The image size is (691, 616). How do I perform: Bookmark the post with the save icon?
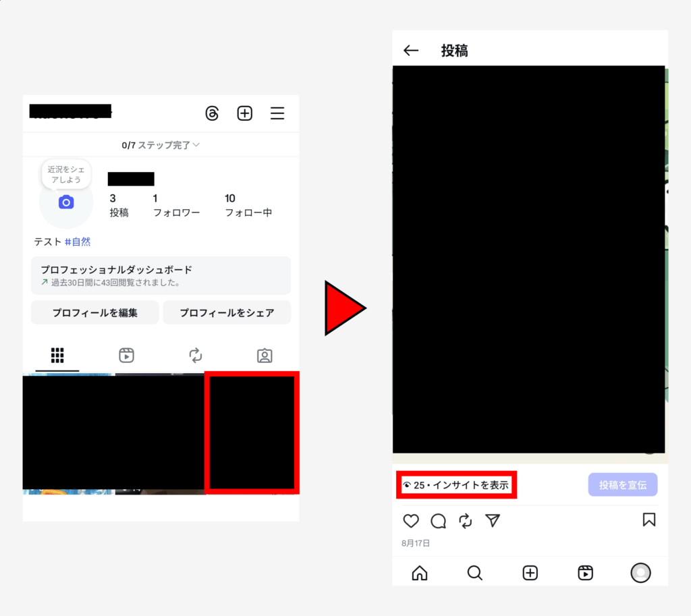pos(648,520)
